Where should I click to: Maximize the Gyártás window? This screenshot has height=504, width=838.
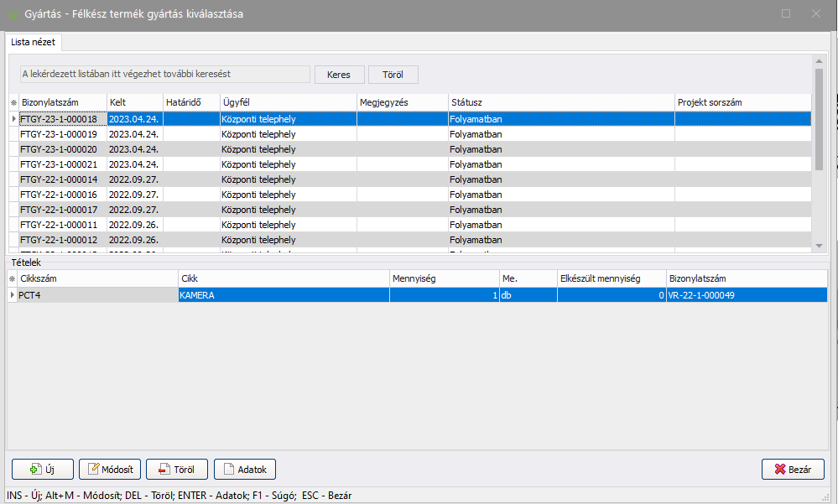[786, 13]
